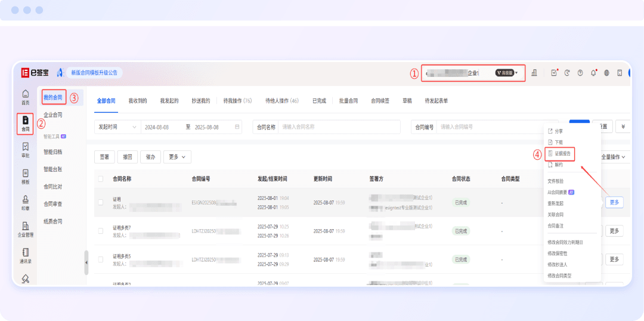Tick checkbox for the 证明多页5 row
The image size is (644, 321).
click(101, 260)
